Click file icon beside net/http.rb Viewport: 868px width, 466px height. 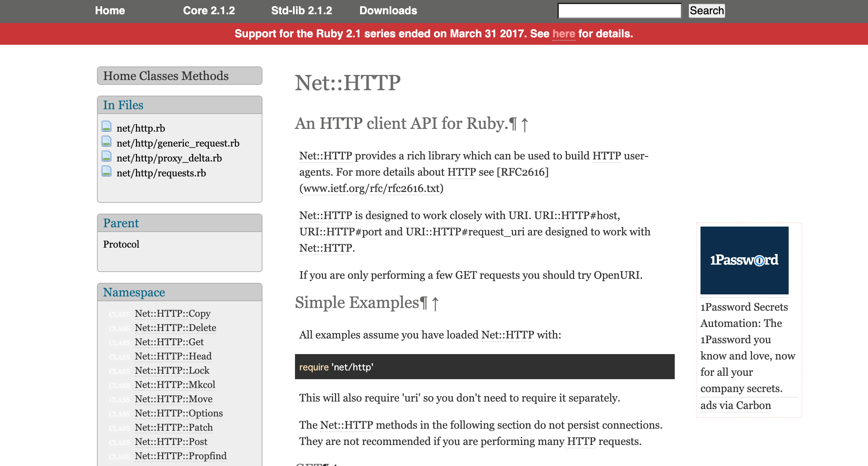coord(106,127)
